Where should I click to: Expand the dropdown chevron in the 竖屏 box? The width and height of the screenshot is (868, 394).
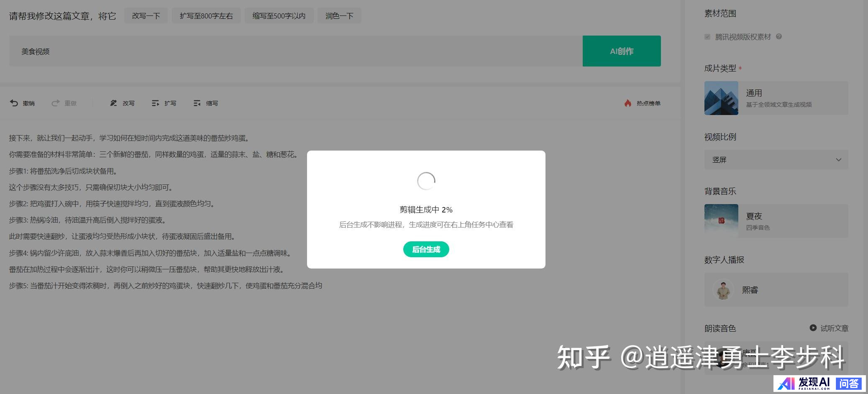[838, 160]
